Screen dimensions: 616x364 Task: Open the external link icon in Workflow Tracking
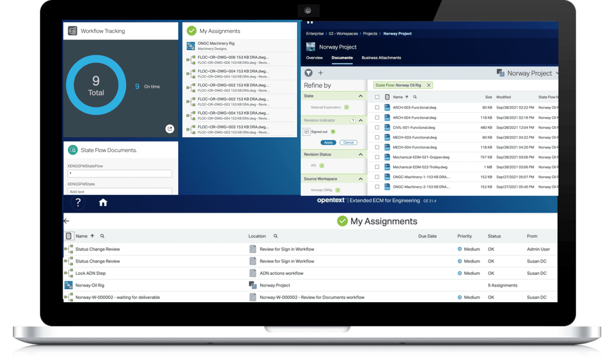click(x=170, y=129)
